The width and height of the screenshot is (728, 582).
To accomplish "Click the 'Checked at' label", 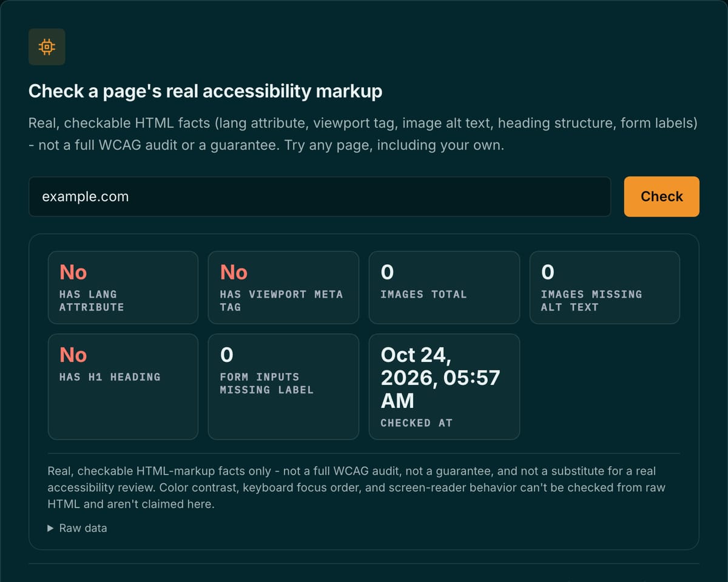I will pos(416,423).
